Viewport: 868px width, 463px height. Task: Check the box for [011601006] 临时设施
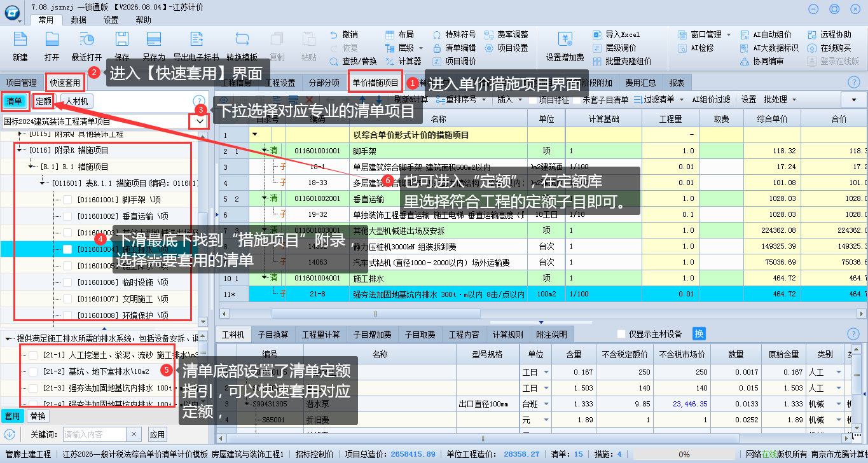point(67,282)
